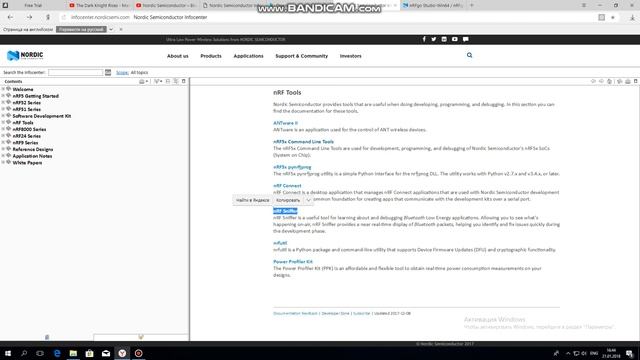Expand the Reference Designs node

coord(3,149)
